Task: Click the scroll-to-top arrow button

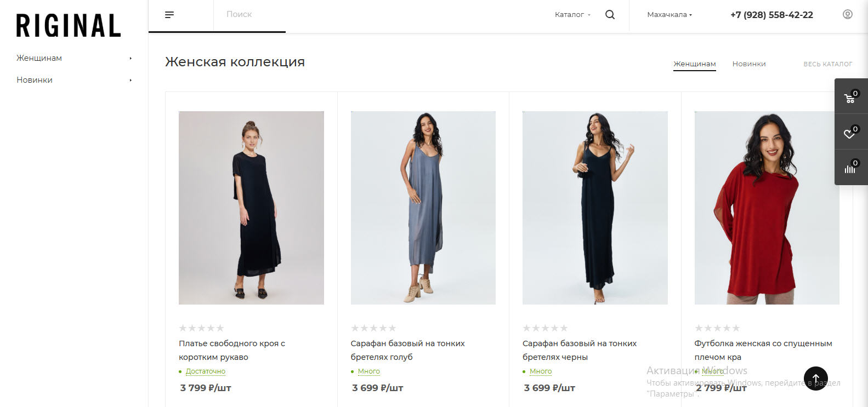Action: 815,378
